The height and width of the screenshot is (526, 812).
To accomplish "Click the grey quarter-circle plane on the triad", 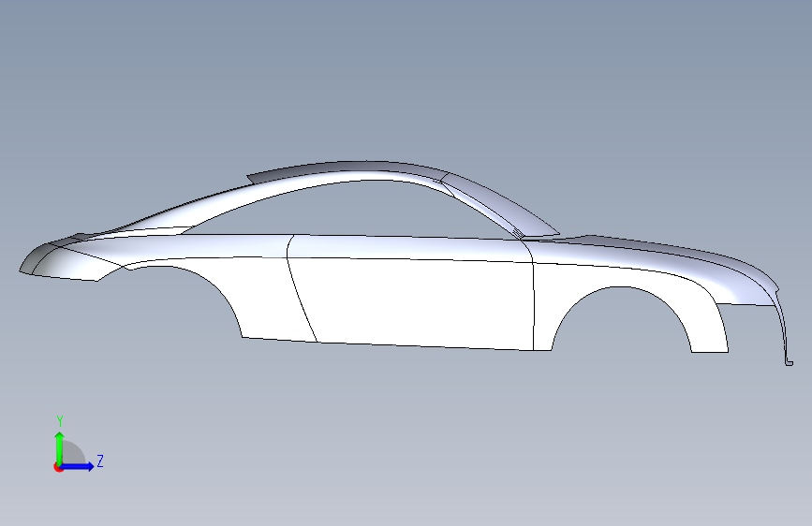I will tap(74, 454).
